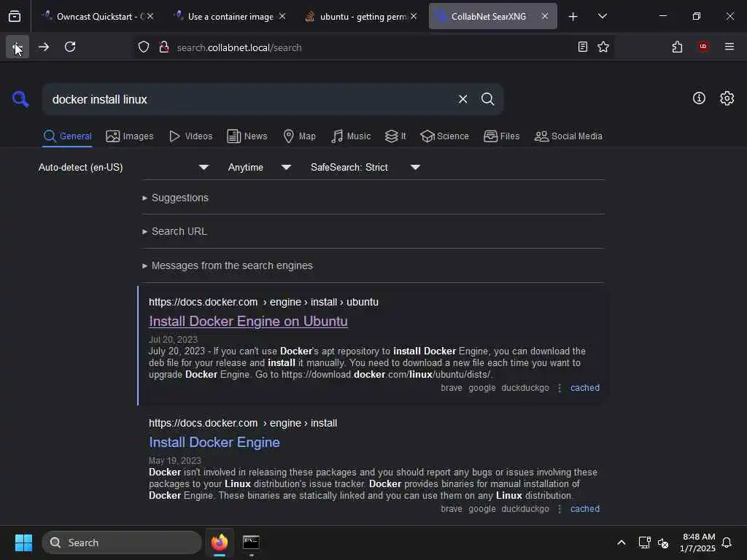Toggle reader view icon in address bar
The image size is (747, 560).
click(x=582, y=47)
